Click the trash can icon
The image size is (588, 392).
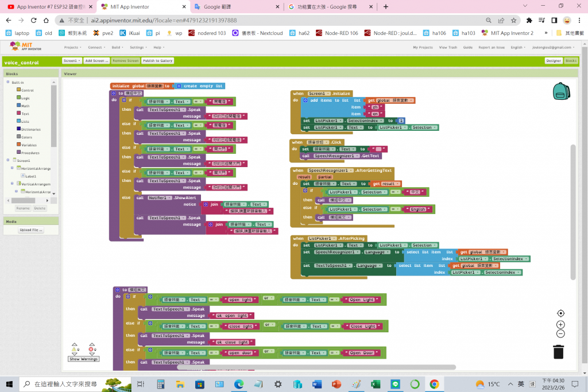click(558, 352)
